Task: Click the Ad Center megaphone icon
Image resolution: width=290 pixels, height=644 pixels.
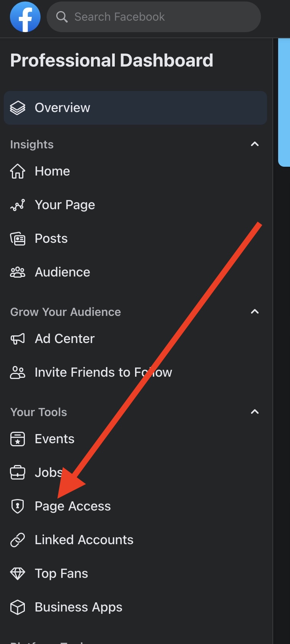Action: 18,339
